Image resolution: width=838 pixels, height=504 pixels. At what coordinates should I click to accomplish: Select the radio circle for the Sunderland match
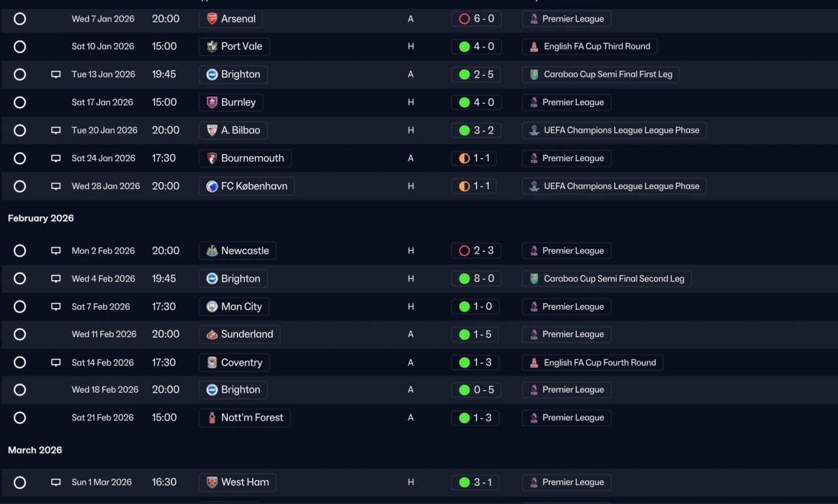20,334
